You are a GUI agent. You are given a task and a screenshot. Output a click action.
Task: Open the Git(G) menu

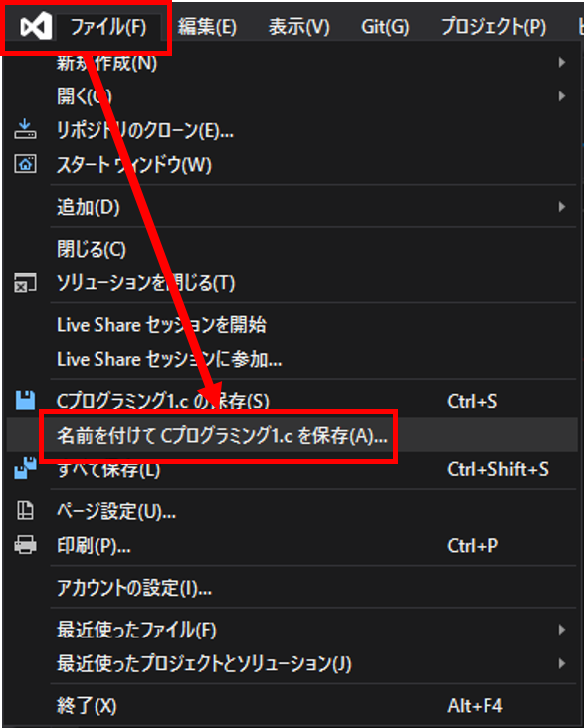(x=385, y=27)
